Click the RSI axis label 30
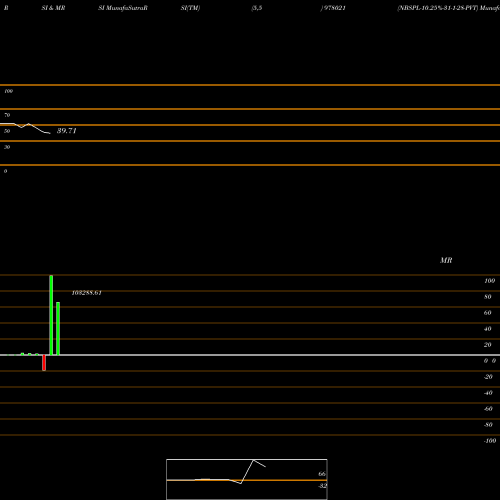The height and width of the screenshot is (500, 500). point(7,147)
